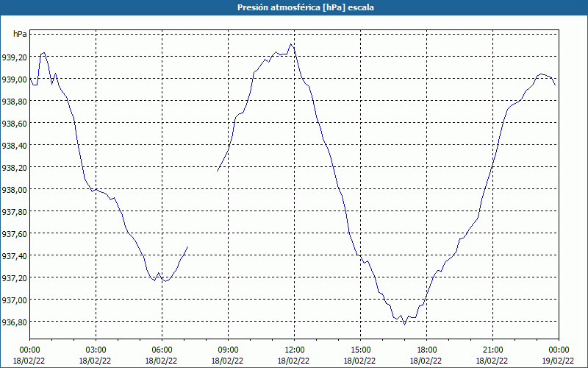
Task: Pick the 938,20 axis label
Action: click(x=14, y=168)
